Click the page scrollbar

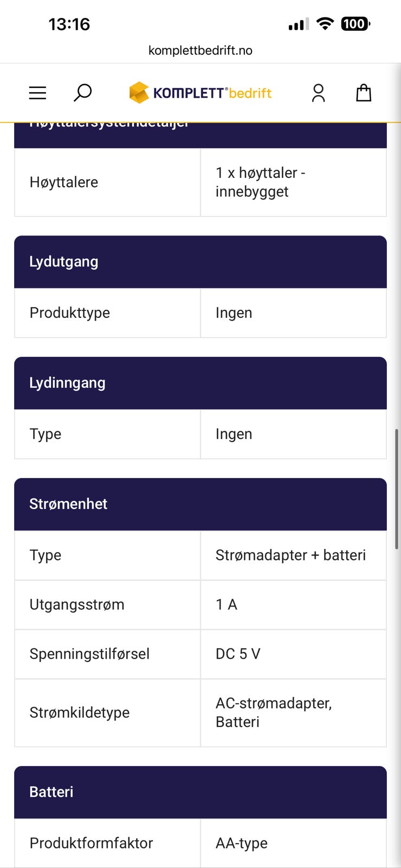pyautogui.click(x=397, y=488)
